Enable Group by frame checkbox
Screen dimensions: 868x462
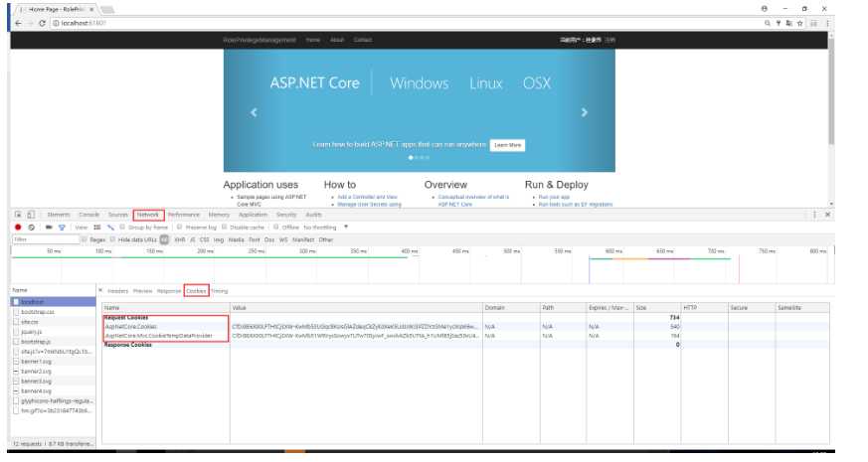[122, 228]
